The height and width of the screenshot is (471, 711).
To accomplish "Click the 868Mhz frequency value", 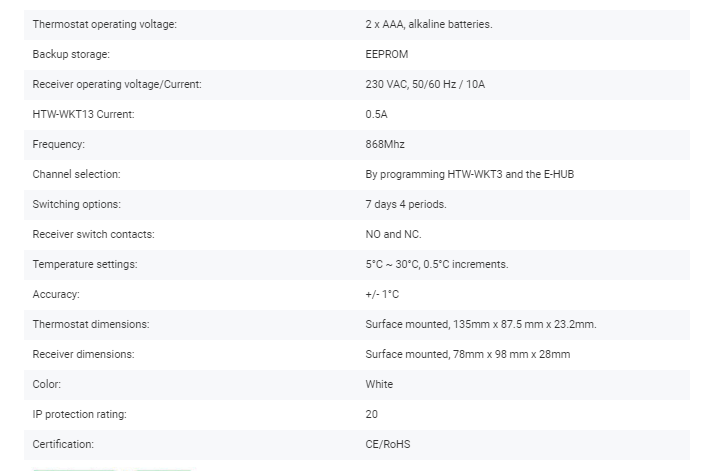I will (x=385, y=144).
